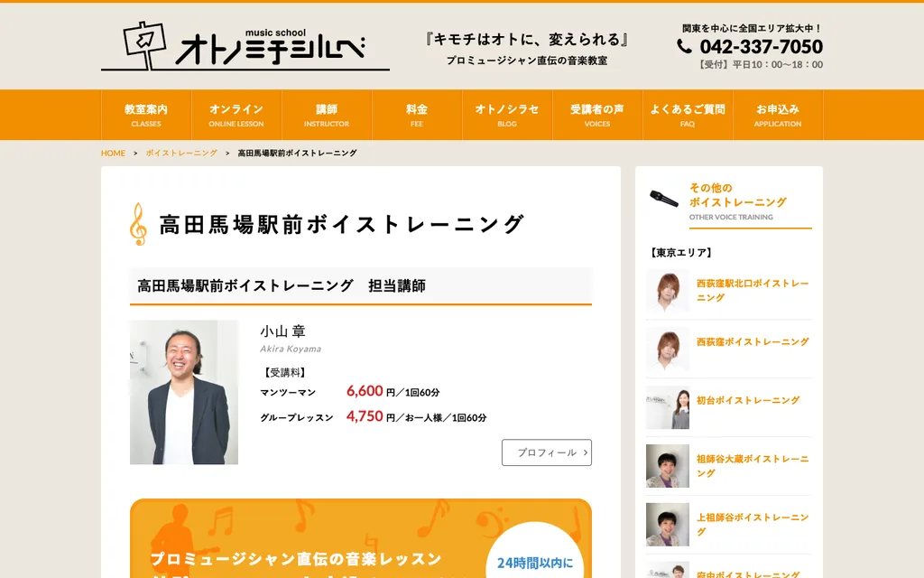Click the instructor name 小山 章
The image size is (924, 578).
(x=282, y=331)
